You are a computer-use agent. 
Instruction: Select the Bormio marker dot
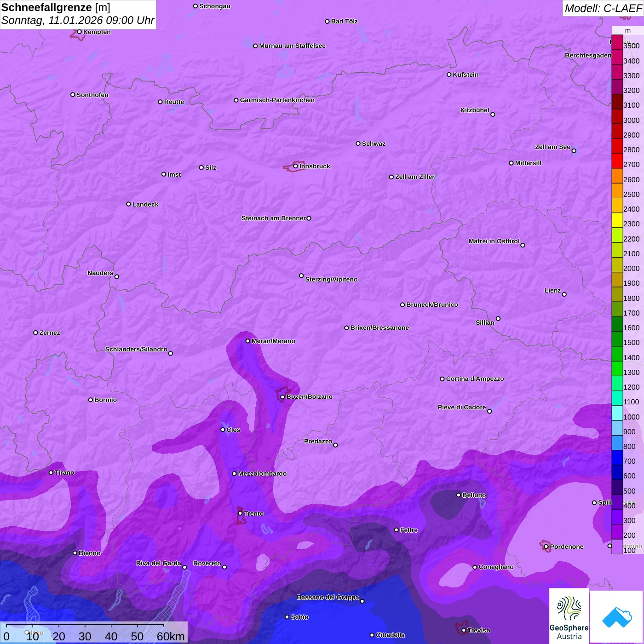click(91, 400)
